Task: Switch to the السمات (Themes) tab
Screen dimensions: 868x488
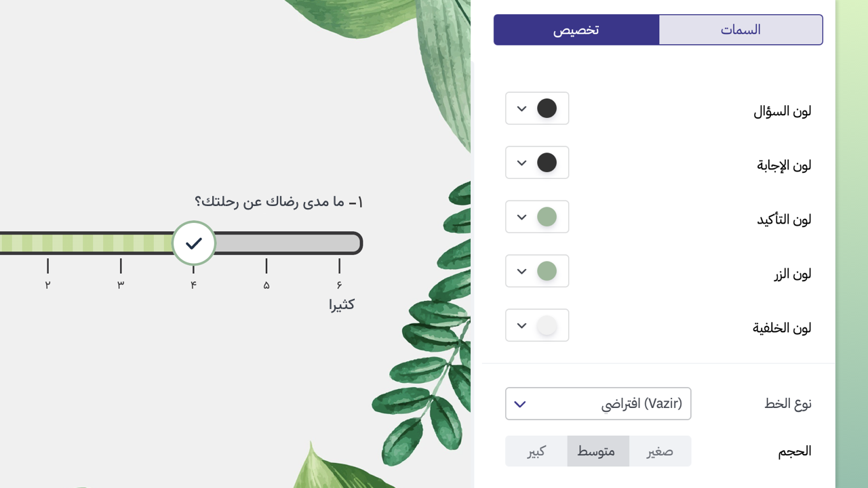Action: (741, 29)
